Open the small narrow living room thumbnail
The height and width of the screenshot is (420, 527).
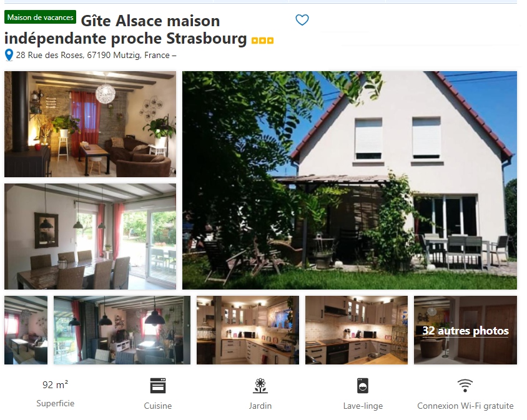(26, 330)
